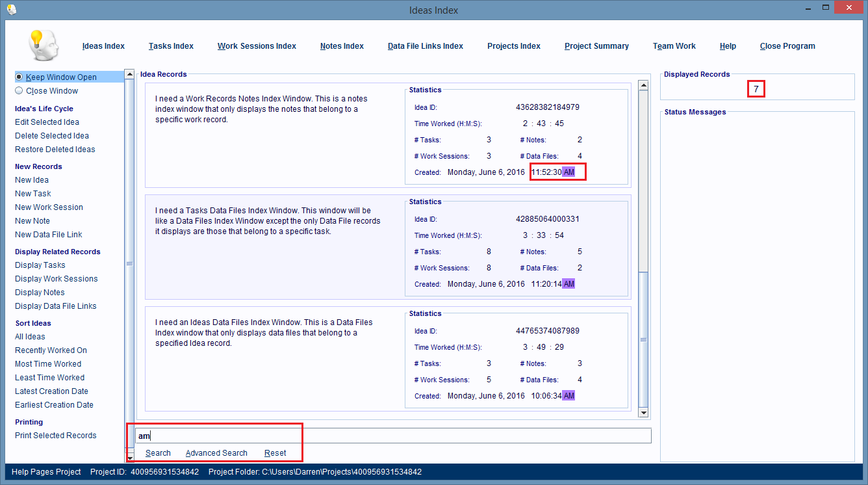868x485 pixels.
Task: Click Display Work Sessions in sidebar
Action: (57, 279)
